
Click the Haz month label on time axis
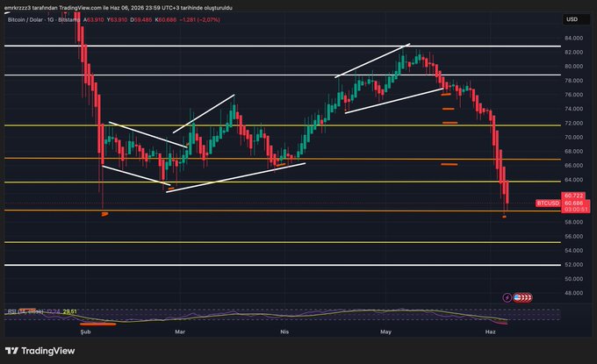(491, 332)
